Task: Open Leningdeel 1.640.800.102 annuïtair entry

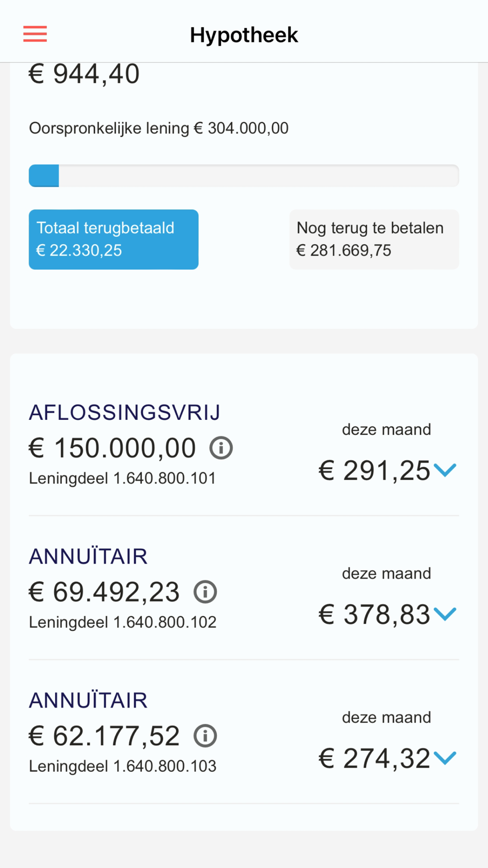Action: click(x=122, y=622)
